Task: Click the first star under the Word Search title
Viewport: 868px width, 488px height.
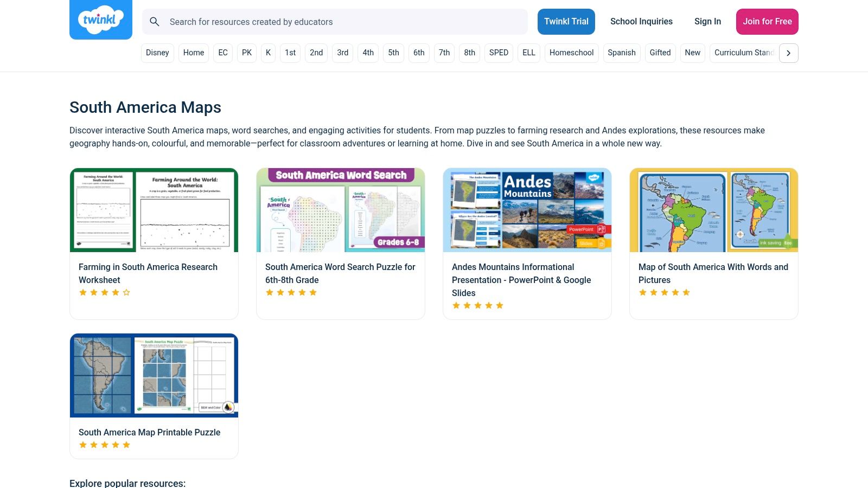Action: (x=270, y=292)
